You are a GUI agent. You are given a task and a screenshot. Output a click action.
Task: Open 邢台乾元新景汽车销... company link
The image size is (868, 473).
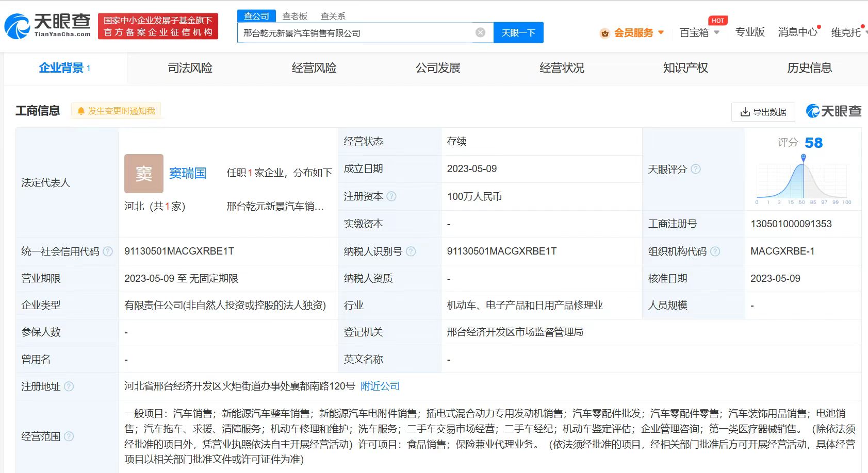[275, 207]
